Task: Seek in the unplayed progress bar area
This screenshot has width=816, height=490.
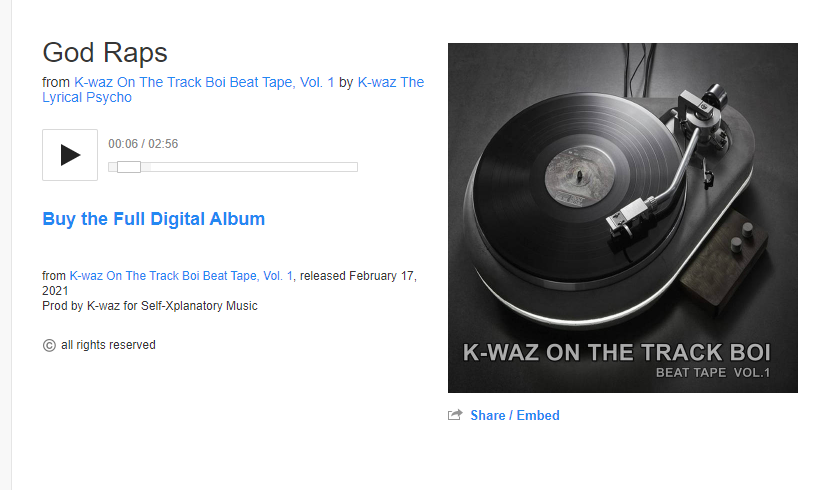Action: coord(249,167)
